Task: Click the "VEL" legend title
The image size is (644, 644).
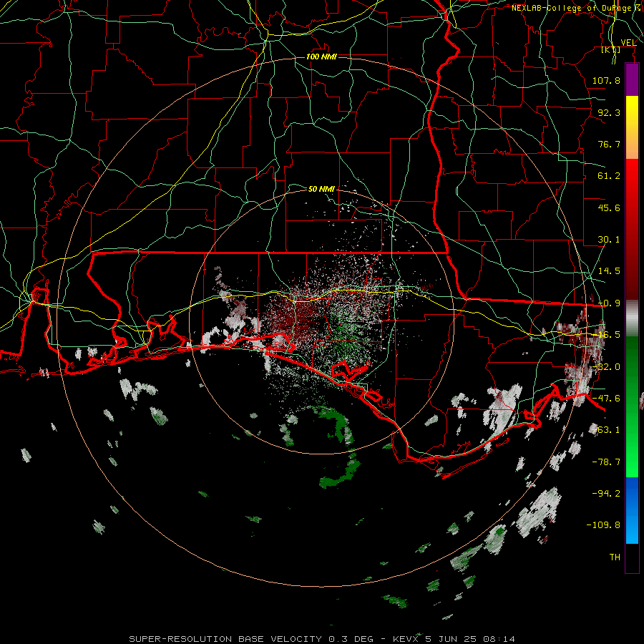Action: coord(628,42)
